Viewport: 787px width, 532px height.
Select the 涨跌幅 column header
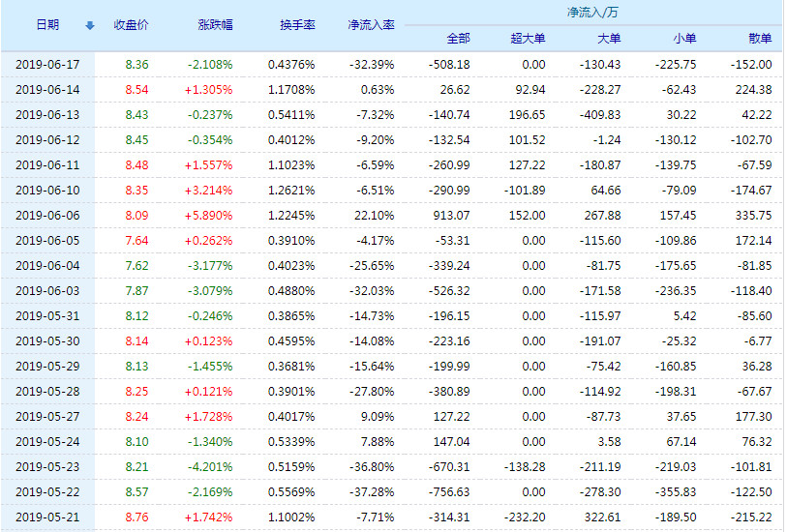(215, 25)
